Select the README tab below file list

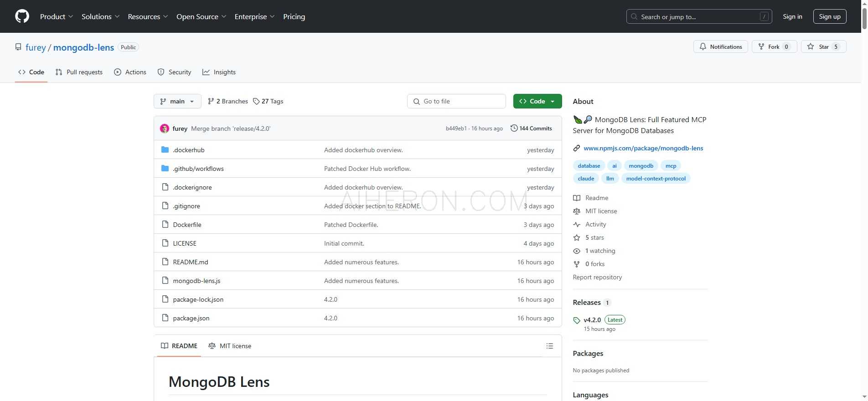pyautogui.click(x=179, y=346)
